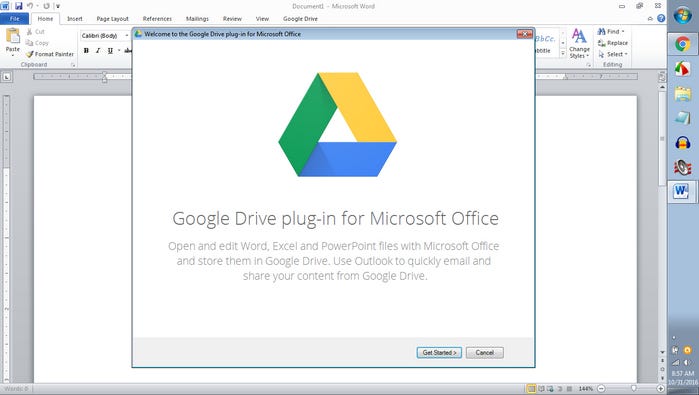
Task: Open Google Chrome from the taskbar
Action: click(683, 44)
